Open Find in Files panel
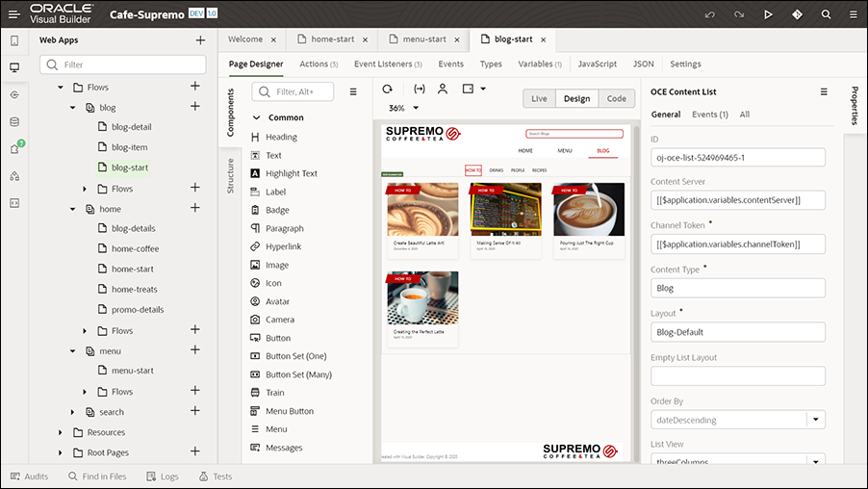868x489 pixels. tap(97, 476)
